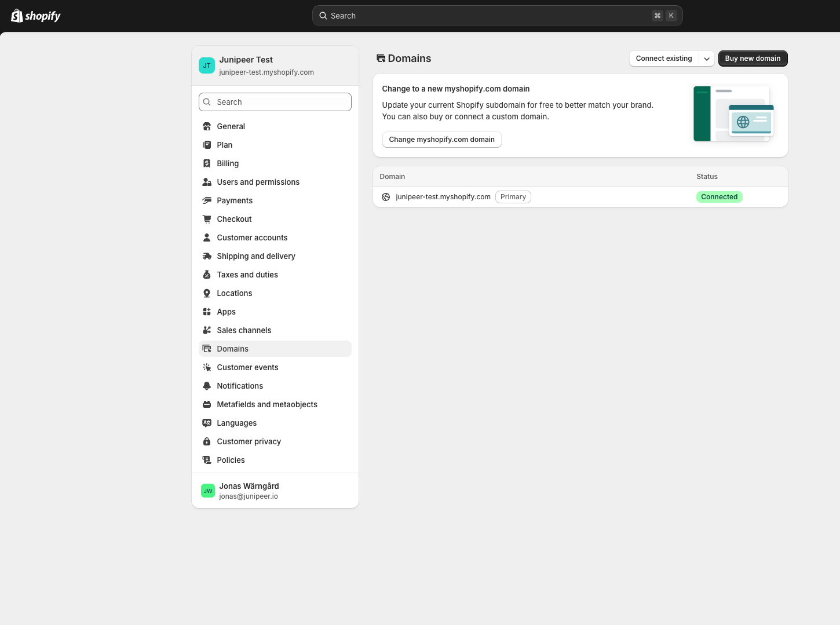Click the Domains icon in the sidebar

click(x=207, y=349)
